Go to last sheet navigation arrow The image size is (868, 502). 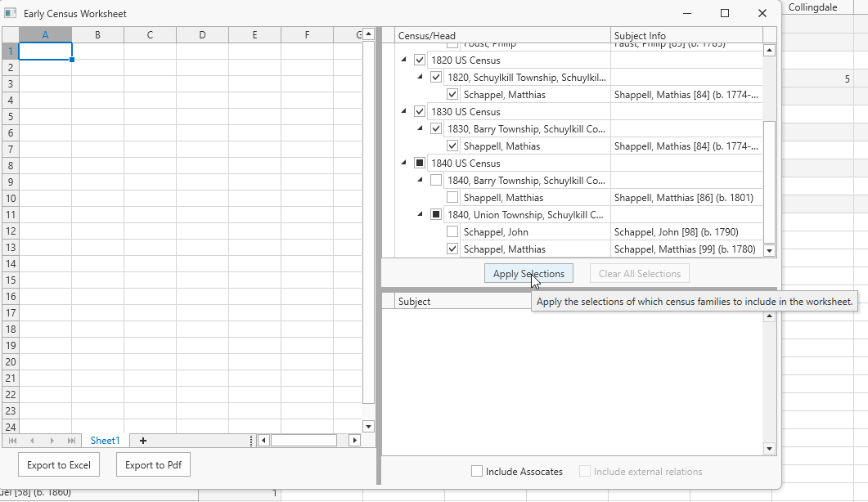click(x=72, y=441)
